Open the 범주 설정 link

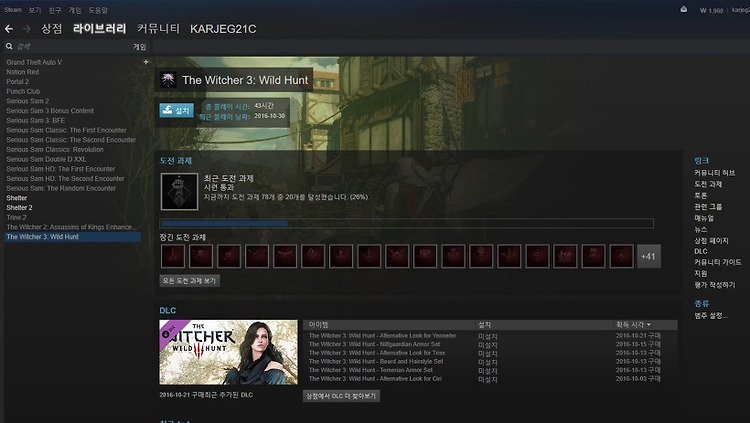point(711,316)
